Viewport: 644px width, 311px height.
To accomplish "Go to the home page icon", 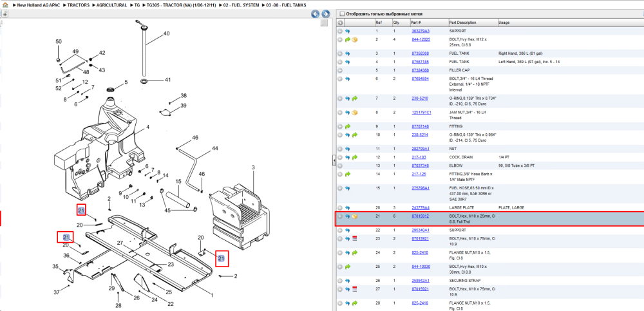I will 5,5.
